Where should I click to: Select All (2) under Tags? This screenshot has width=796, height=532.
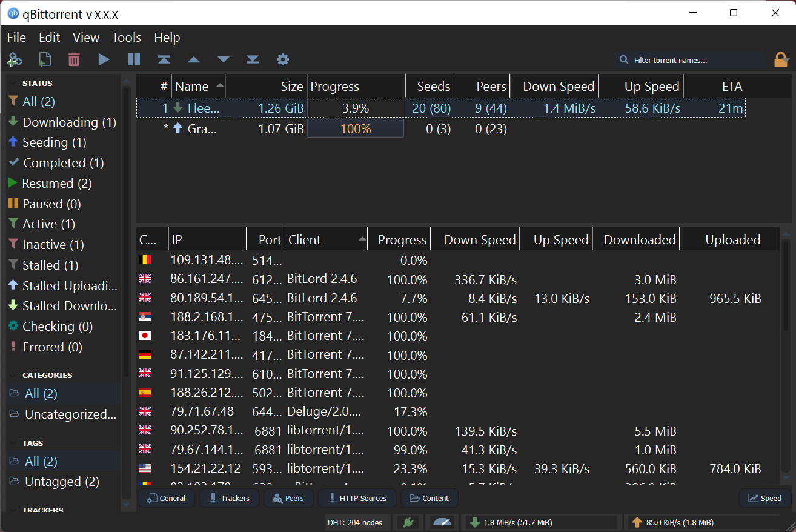click(64, 462)
